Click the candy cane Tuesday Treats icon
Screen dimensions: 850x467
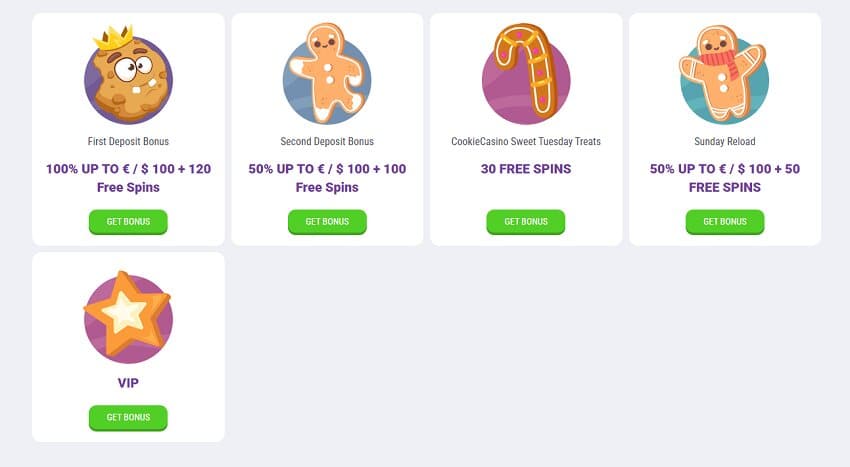pyautogui.click(x=526, y=73)
